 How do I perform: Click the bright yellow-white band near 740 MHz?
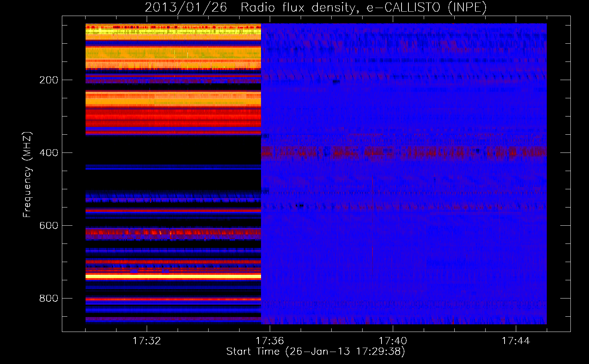pos(173,277)
